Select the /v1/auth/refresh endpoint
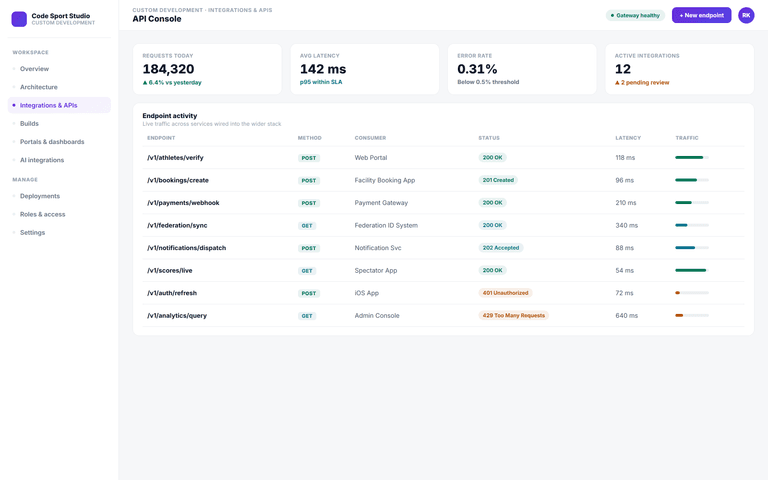The height and width of the screenshot is (480, 768). 172,293
